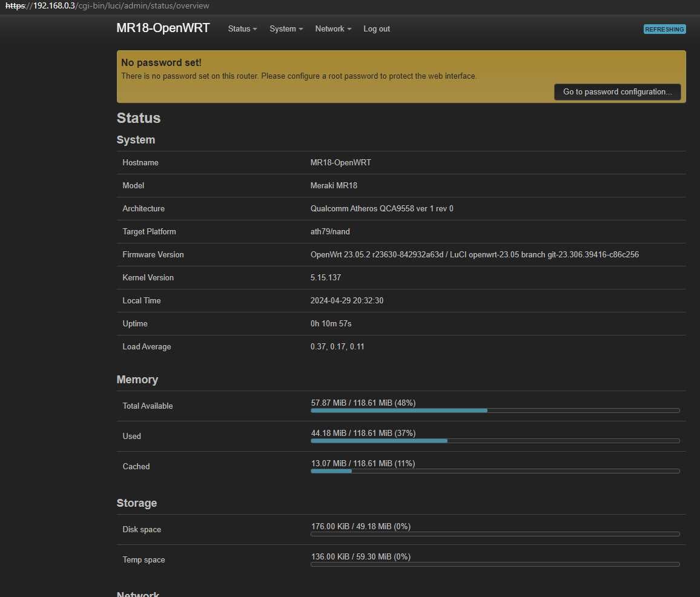Image resolution: width=700 pixels, height=597 pixels.
Task: Select the hostname value MR18-OpenWRT
Action: point(341,162)
